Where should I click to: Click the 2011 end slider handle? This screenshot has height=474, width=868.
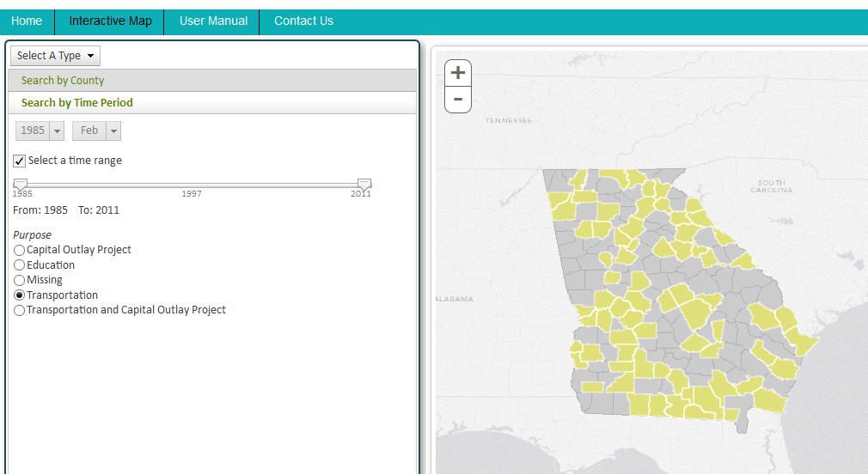tap(364, 184)
